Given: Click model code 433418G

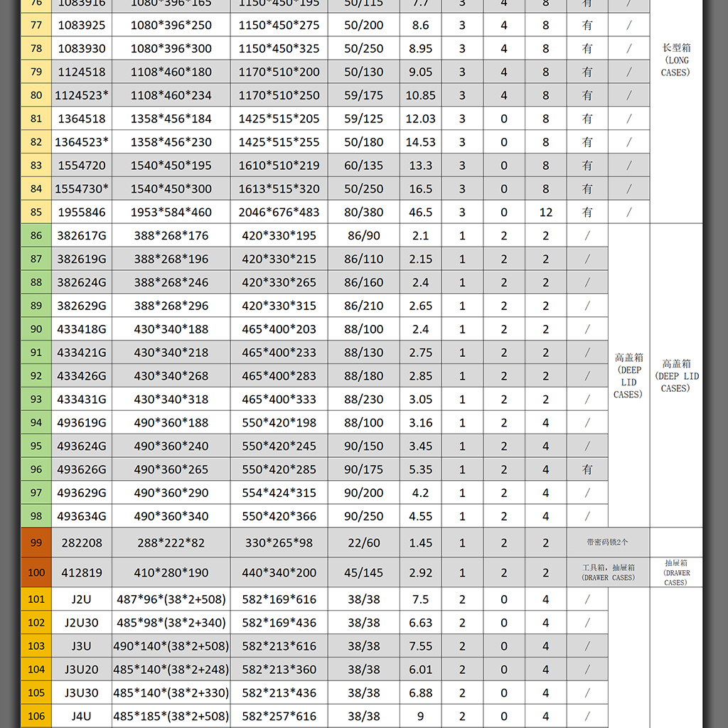Looking at the screenshot, I should click(x=82, y=329).
